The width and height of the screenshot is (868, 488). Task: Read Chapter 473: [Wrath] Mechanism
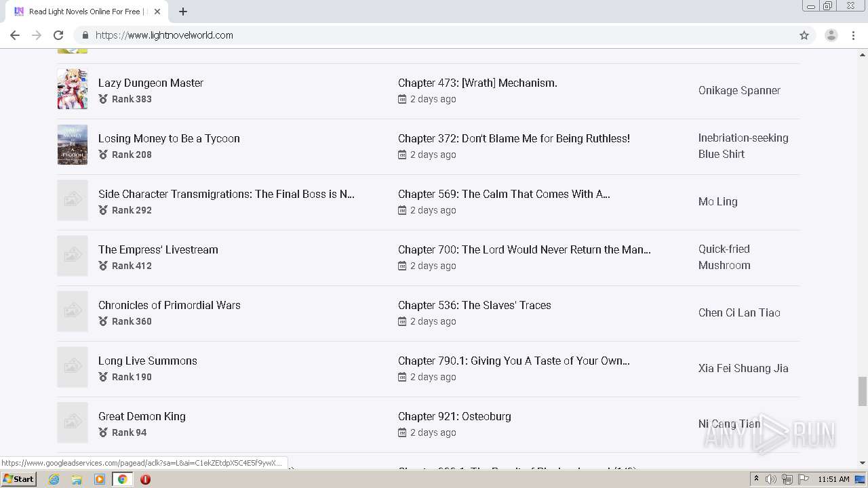[477, 83]
